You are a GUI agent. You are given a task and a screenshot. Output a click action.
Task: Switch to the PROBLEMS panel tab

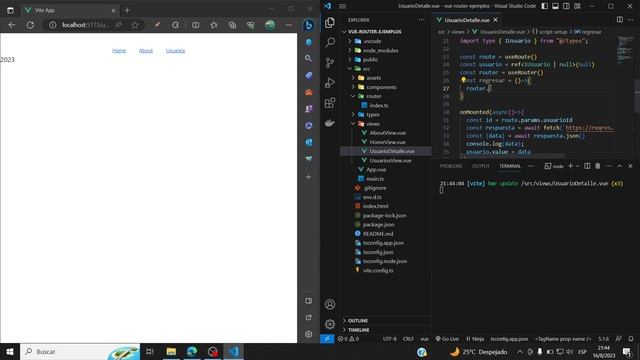pos(451,166)
